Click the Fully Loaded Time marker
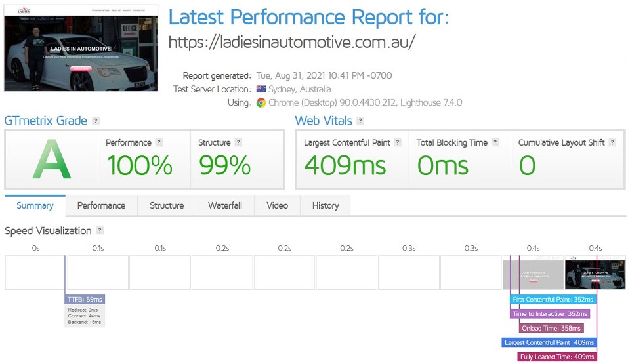Viewport: 630px width, 364px height. (x=557, y=357)
